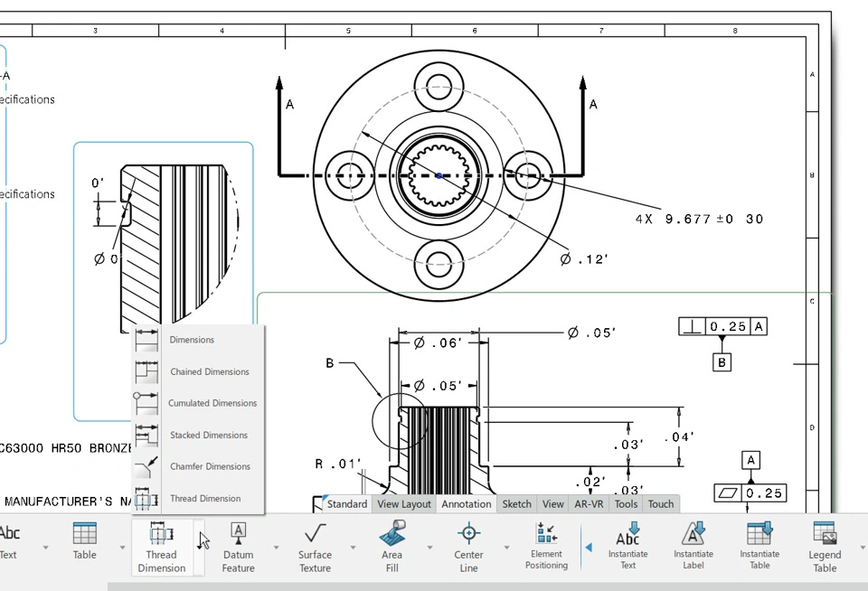
Task: Activate the Center Line tool
Action: (469, 548)
